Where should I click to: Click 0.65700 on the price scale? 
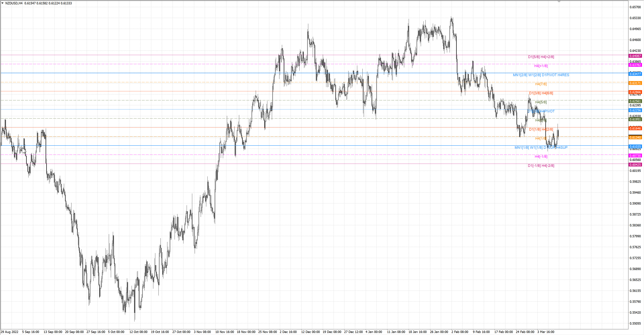coord(635,7)
